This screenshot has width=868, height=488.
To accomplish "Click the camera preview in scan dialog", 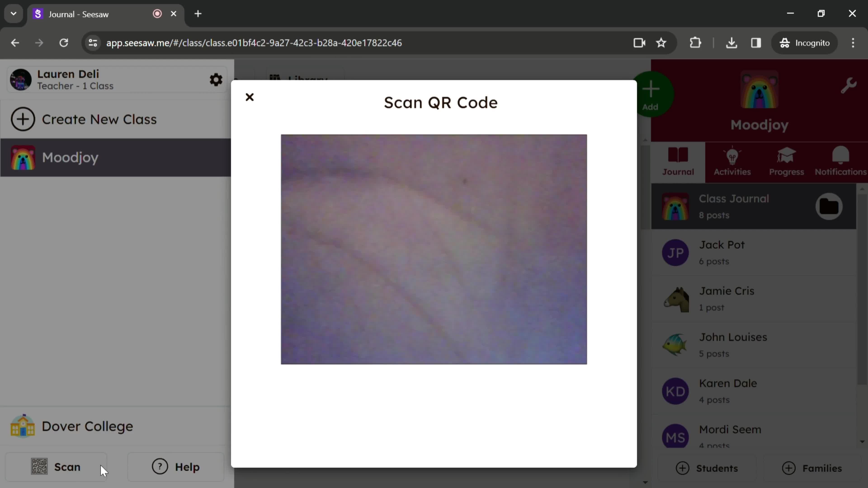I will coord(434,249).
